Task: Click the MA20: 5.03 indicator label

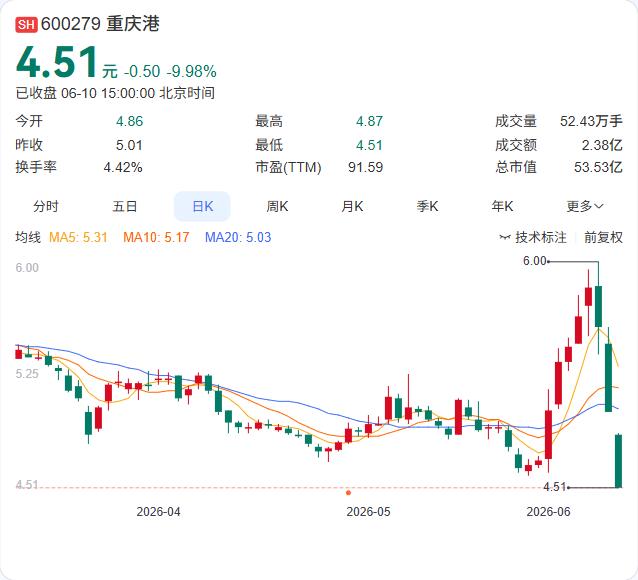Action: (x=238, y=237)
